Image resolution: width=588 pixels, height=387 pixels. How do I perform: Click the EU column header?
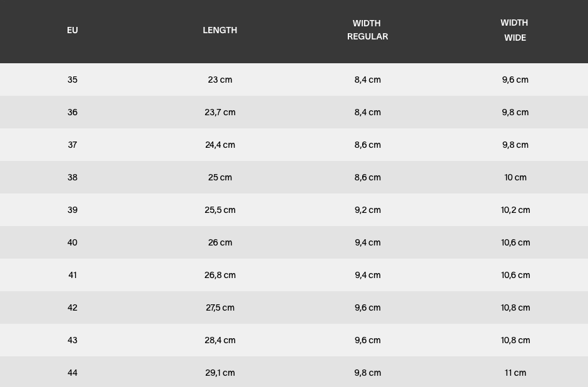pyautogui.click(x=73, y=30)
